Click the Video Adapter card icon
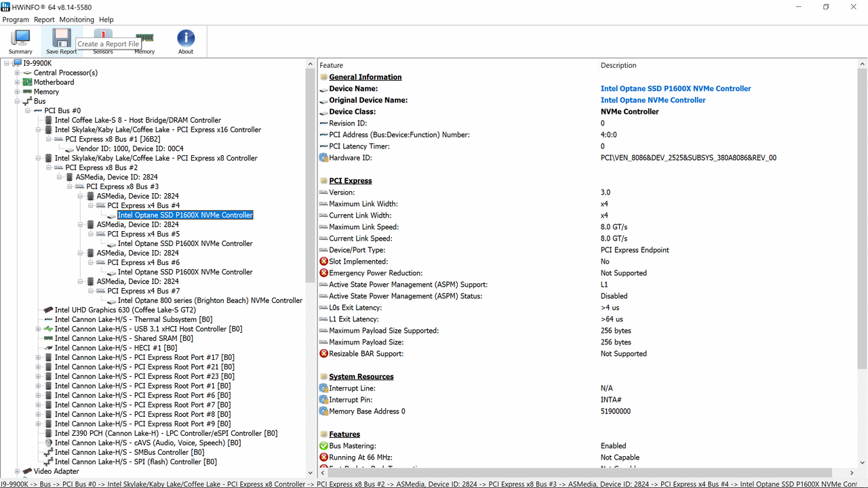Screen dimensions: 868x488 pyautogui.click(x=27, y=471)
